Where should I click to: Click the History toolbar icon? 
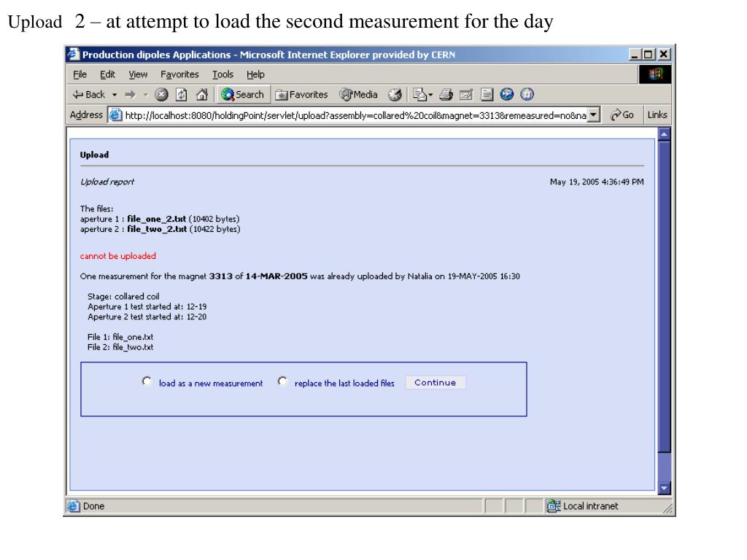(395, 95)
